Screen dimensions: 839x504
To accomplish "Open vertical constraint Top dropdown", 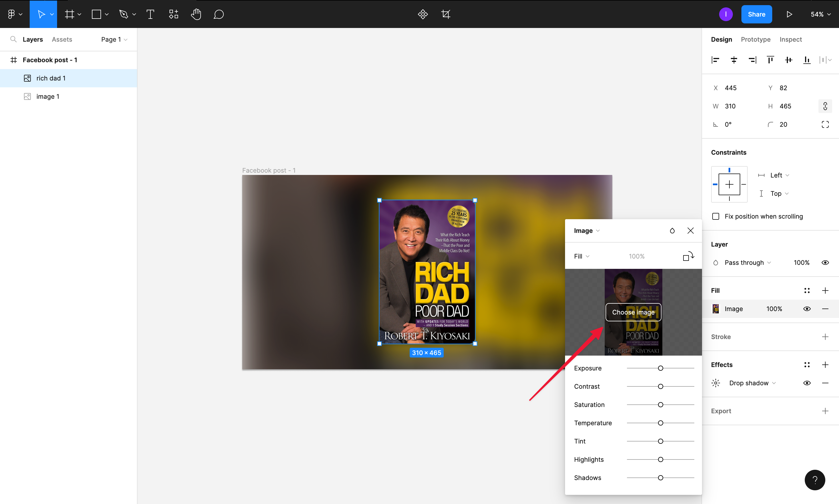I will (x=779, y=193).
